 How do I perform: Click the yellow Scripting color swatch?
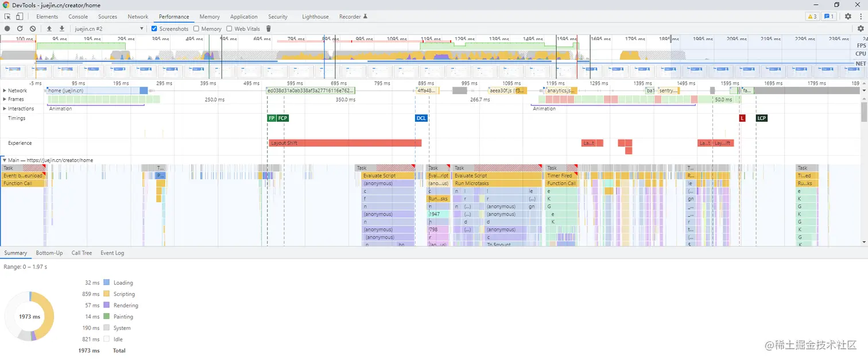(106, 294)
